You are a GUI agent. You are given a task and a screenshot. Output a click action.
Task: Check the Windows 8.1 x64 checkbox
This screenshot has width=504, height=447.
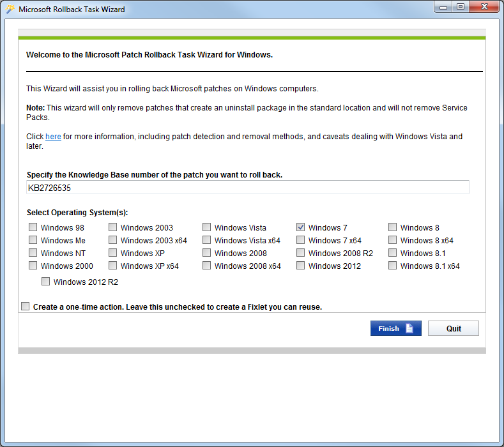[x=392, y=266]
